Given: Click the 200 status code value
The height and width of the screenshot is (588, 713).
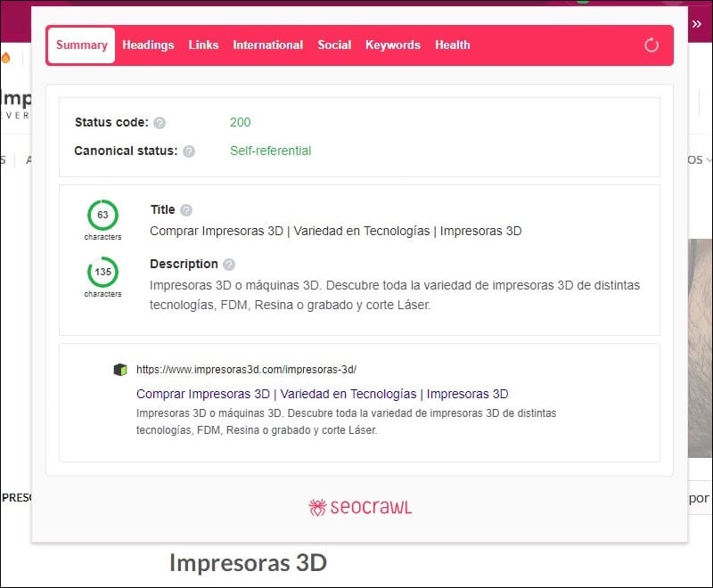Looking at the screenshot, I should pyautogui.click(x=240, y=122).
